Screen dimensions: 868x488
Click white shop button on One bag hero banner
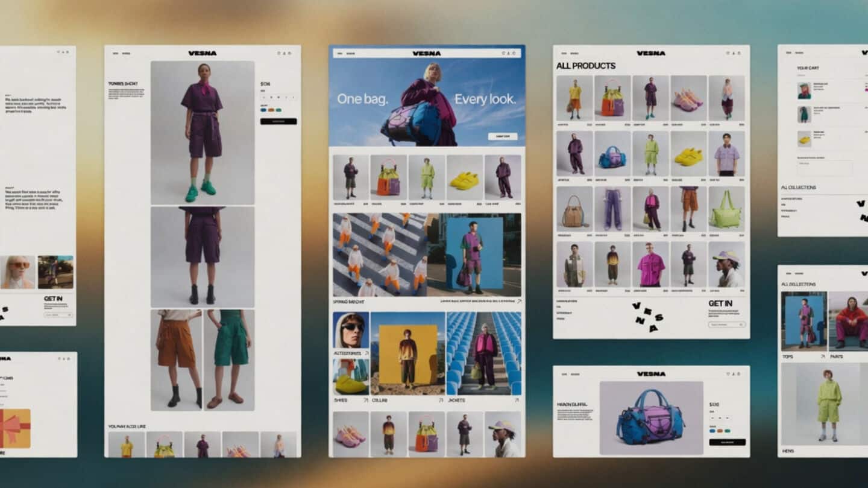pos(503,136)
